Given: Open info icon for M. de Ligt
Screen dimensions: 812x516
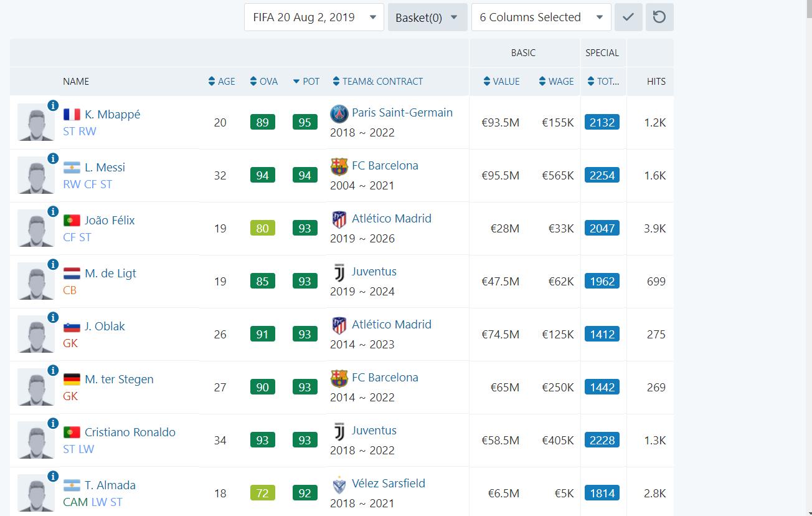Looking at the screenshot, I should [53, 264].
